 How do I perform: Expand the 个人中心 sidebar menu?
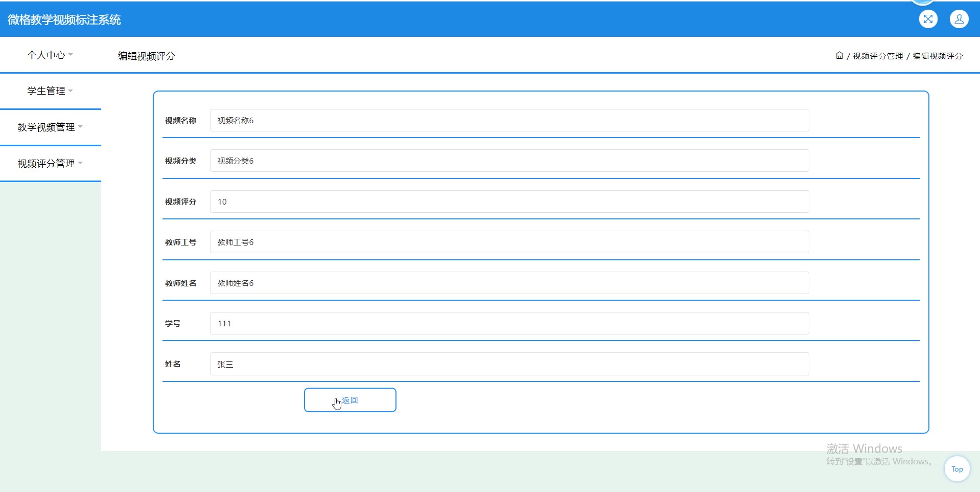[50, 55]
